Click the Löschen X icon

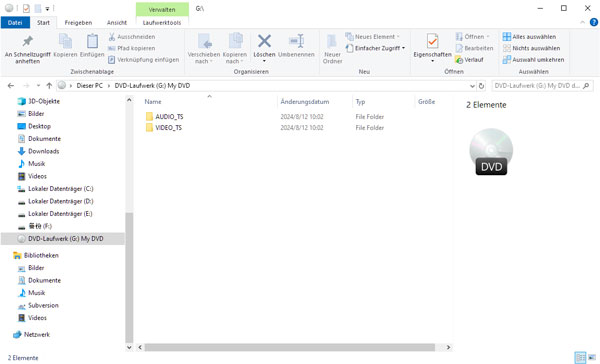(x=264, y=41)
